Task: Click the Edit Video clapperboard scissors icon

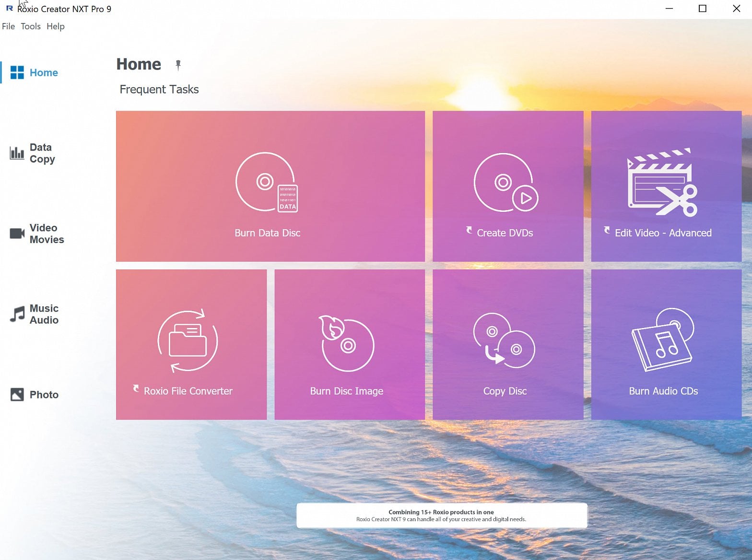Action: (x=662, y=182)
